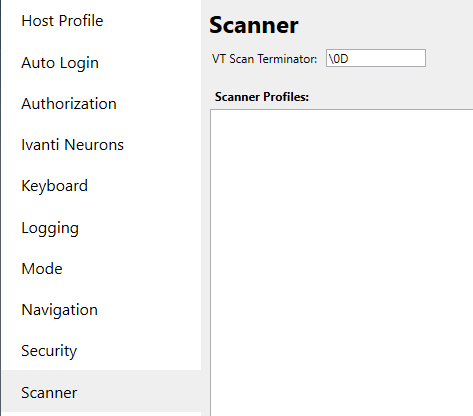Click the VT Scan Terminator label
The width and height of the screenshot is (473, 416).
pyautogui.click(x=264, y=59)
